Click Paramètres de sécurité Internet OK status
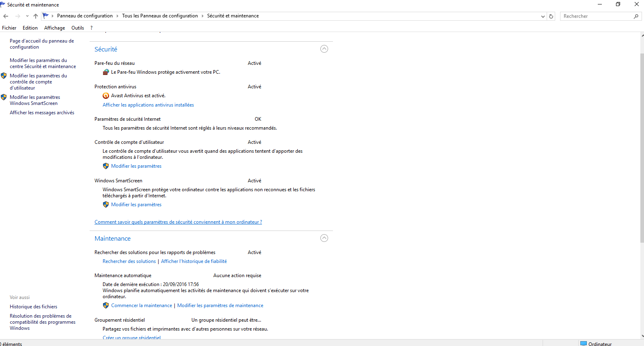This screenshot has height=346, width=644. point(258,119)
